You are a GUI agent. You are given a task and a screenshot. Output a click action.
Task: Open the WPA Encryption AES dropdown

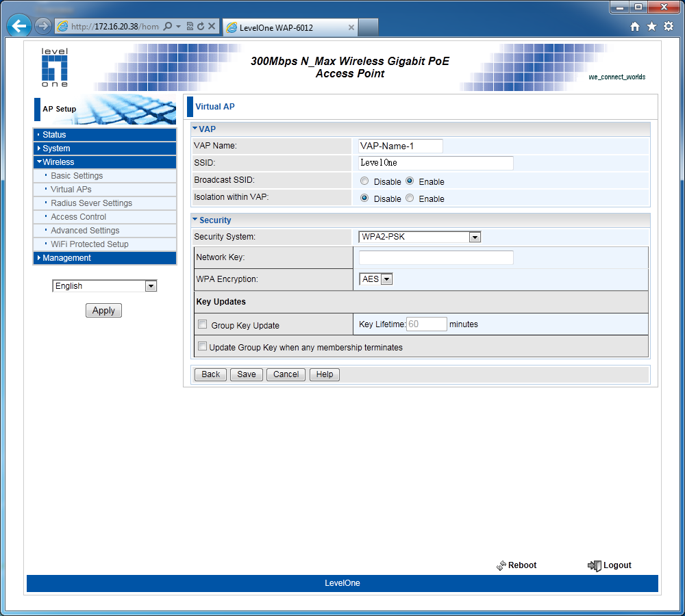point(375,279)
